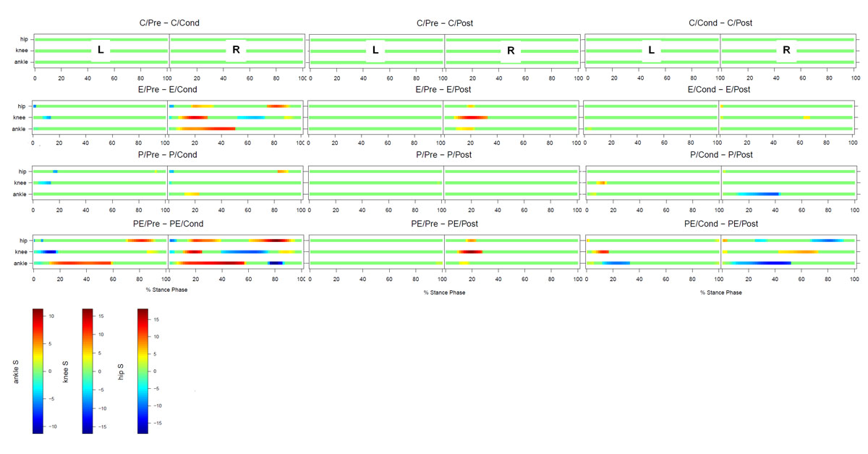The image size is (868, 454).
Task: Click the "C/Pre − C/Post" panel title
Action: coord(444,23)
